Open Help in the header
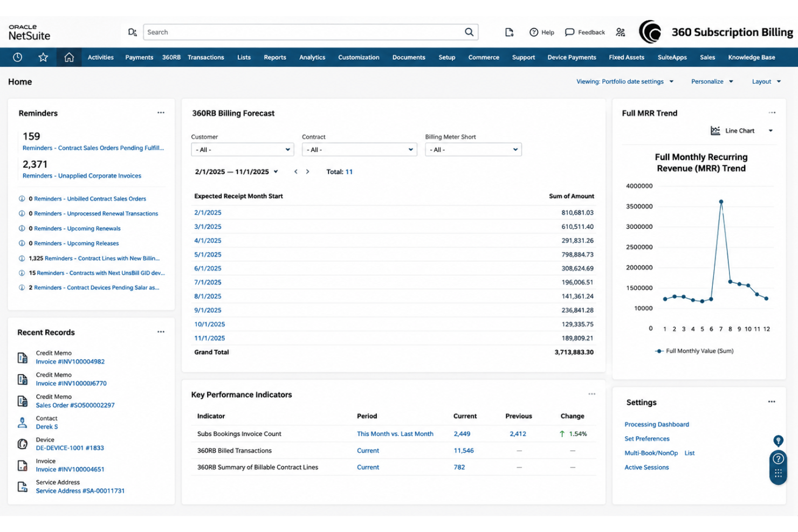 (x=542, y=32)
